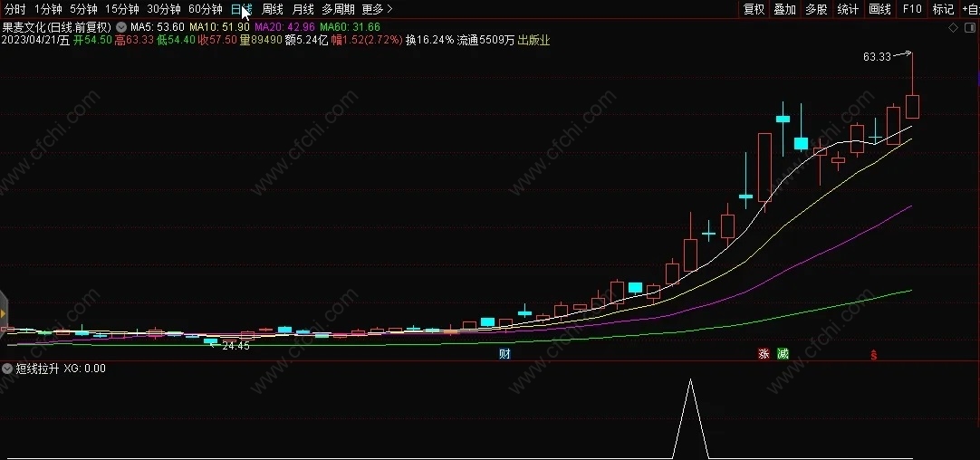Viewport: 980px width, 460px height.
Task: Click the XG: 0.00 indicator value
Action: click(85, 369)
